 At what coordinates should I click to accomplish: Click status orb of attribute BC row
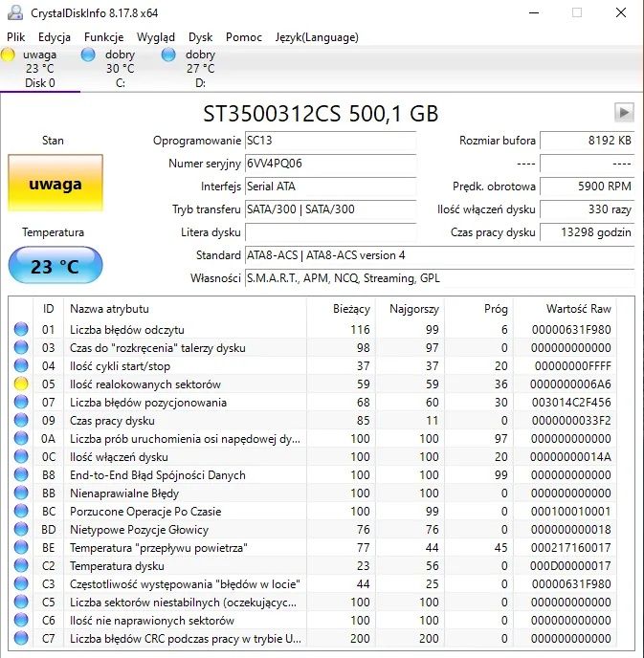[x=21, y=511]
